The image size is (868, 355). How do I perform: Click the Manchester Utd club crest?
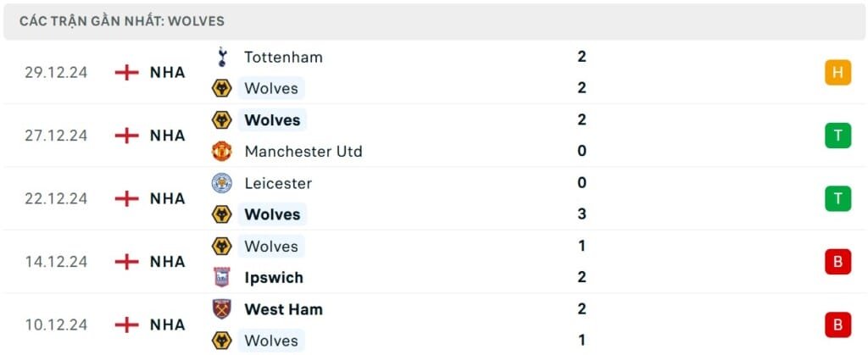point(221,152)
